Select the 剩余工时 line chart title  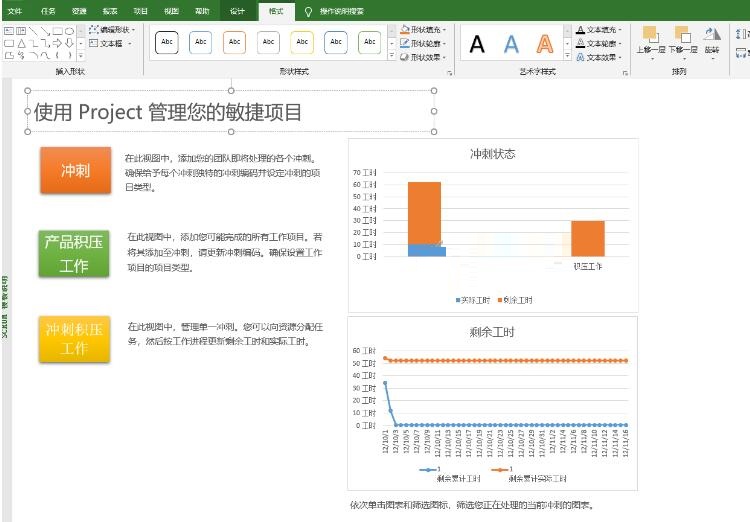click(x=492, y=332)
